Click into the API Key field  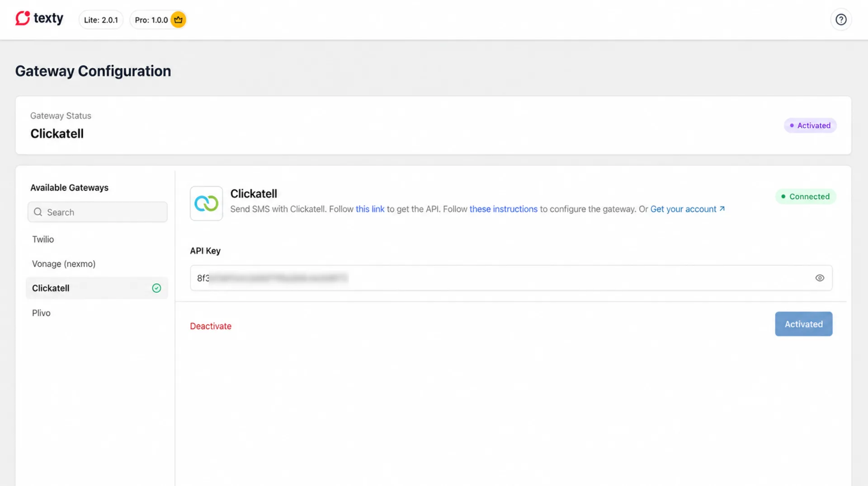click(511, 278)
